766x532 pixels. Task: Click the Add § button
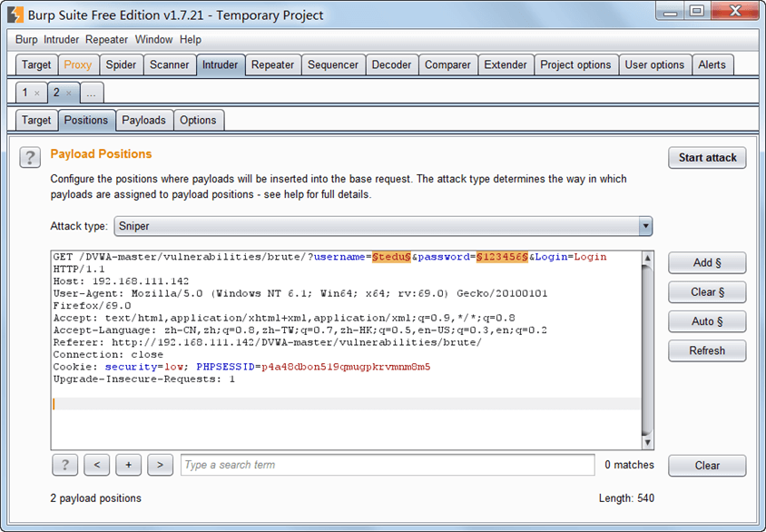[707, 263]
